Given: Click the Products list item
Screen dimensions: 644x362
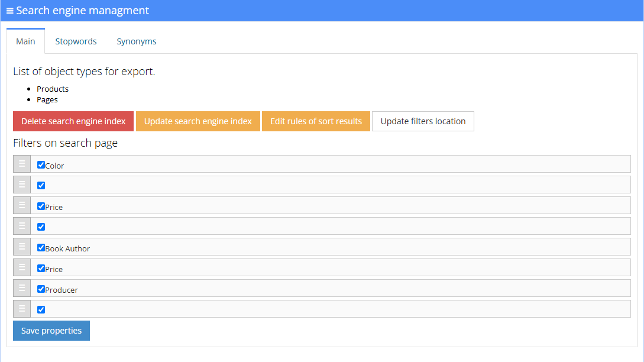Looking at the screenshot, I should click(53, 89).
